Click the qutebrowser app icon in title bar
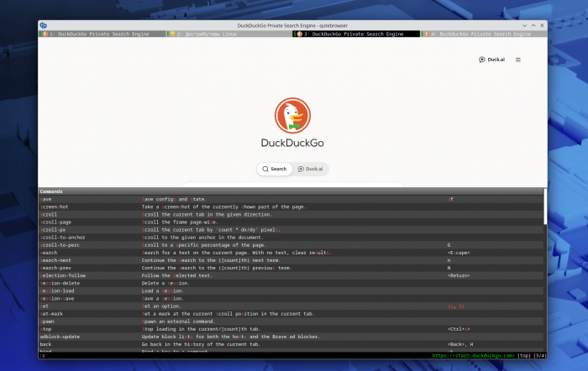Viewport: 588px width, 371px height. 44,25
